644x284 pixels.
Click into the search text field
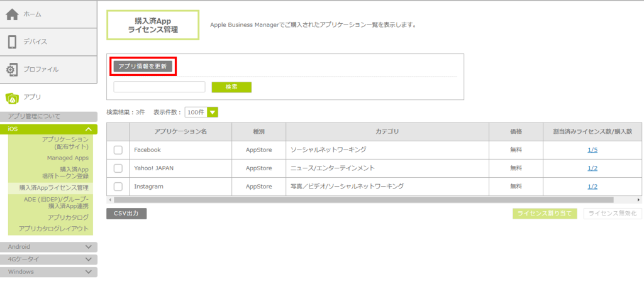click(159, 87)
